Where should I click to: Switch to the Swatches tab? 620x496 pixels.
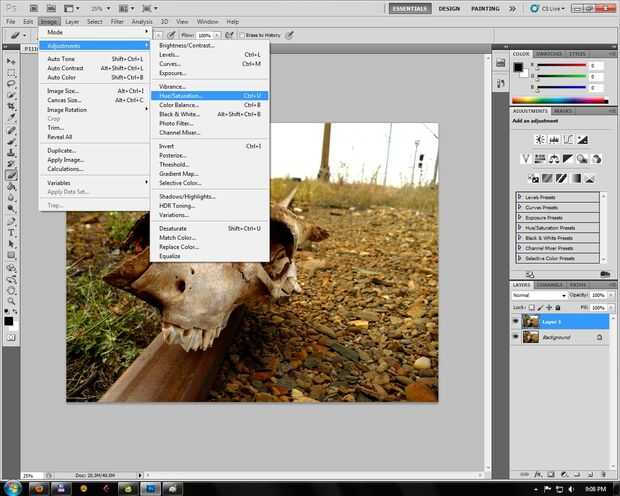549,54
